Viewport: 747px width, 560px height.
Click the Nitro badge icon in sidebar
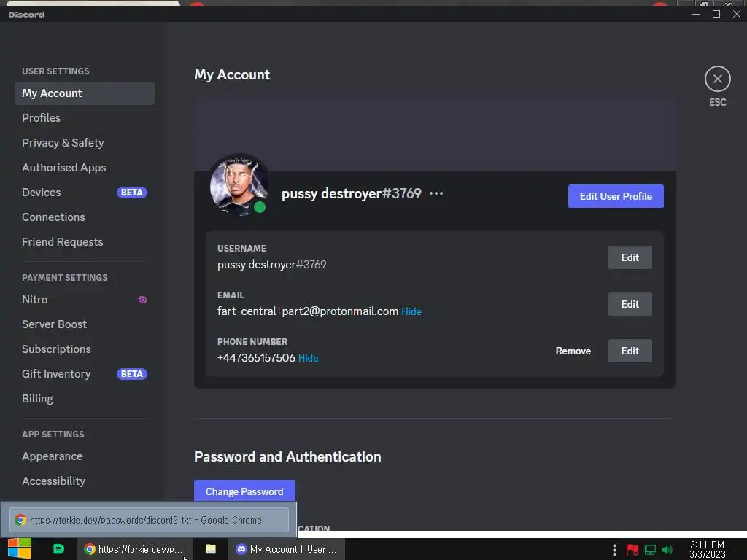tap(142, 300)
